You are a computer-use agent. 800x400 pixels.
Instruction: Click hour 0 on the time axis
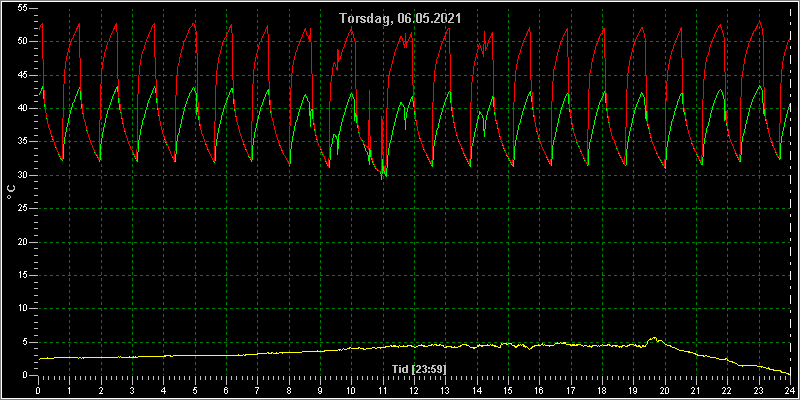click(38, 391)
